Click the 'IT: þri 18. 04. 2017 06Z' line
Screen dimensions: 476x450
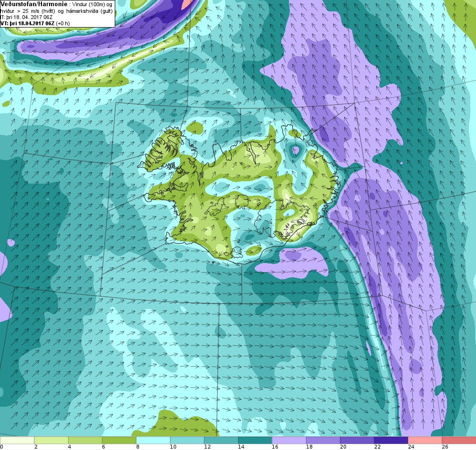coord(26,17)
